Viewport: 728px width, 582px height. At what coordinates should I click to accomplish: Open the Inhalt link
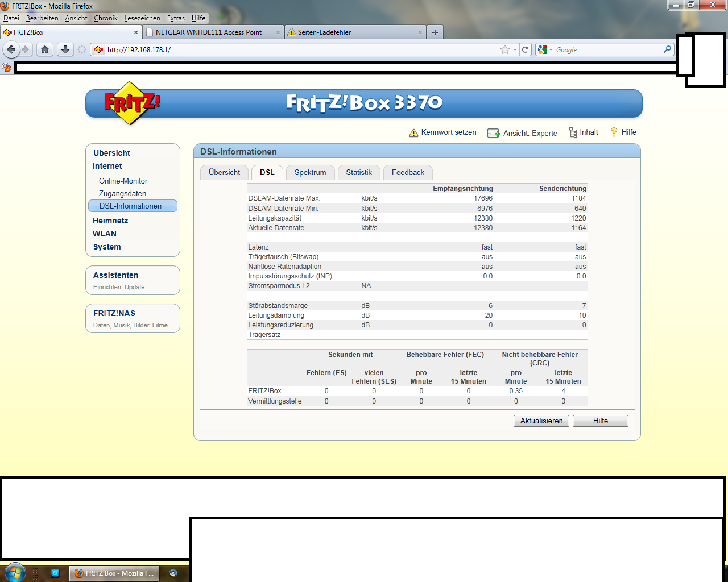tap(589, 132)
